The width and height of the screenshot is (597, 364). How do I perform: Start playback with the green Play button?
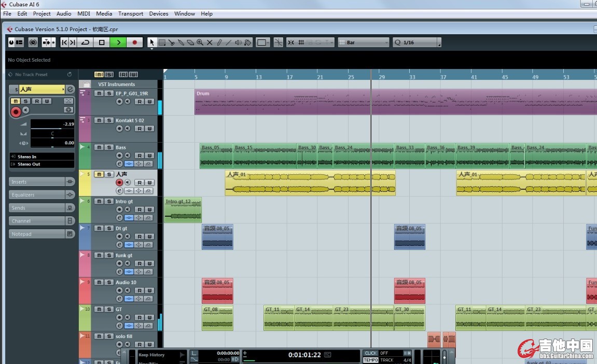point(118,43)
